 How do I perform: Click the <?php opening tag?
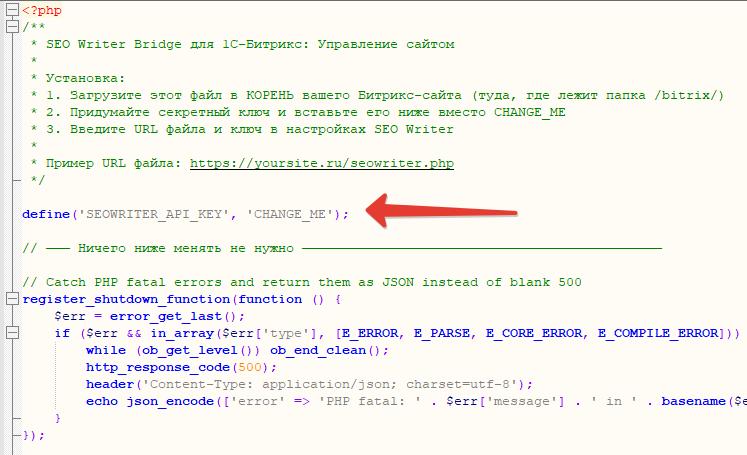pyautogui.click(x=42, y=10)
